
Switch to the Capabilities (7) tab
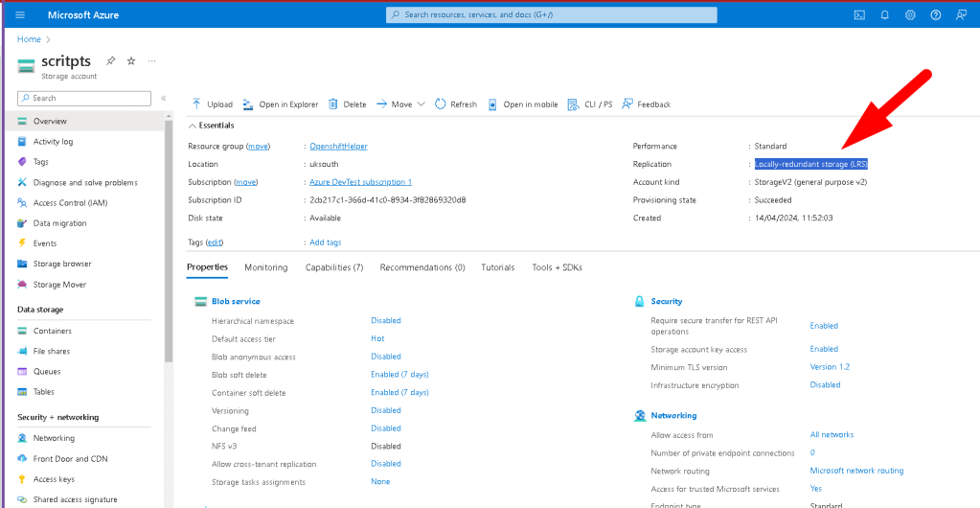click(x=334, y=267)
